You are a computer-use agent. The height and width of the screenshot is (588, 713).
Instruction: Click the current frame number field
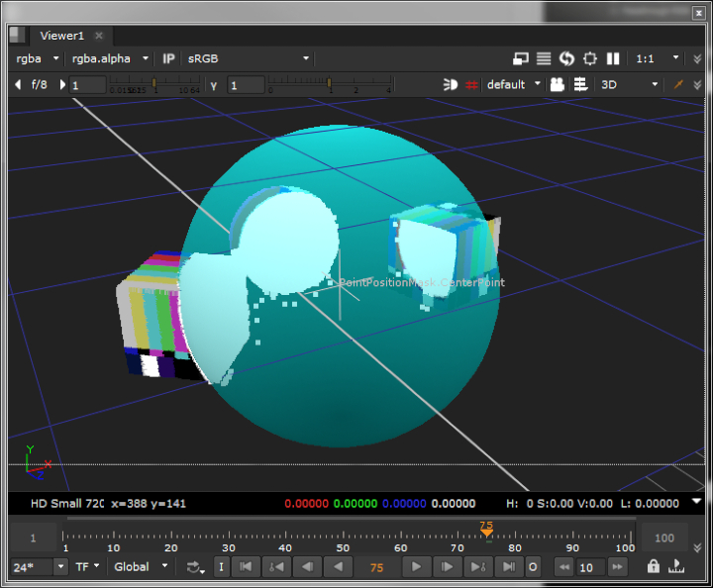pos(376,567)
